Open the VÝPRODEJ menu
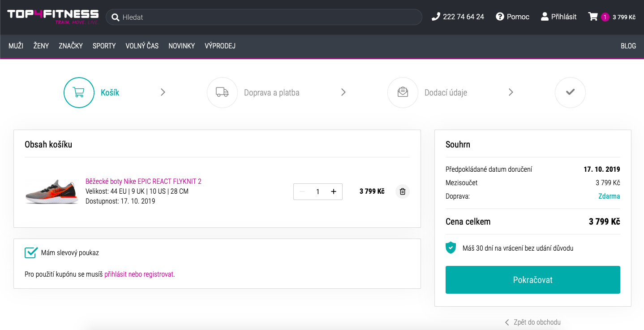Screen dimensions: 644x330 tap(220, 46)
